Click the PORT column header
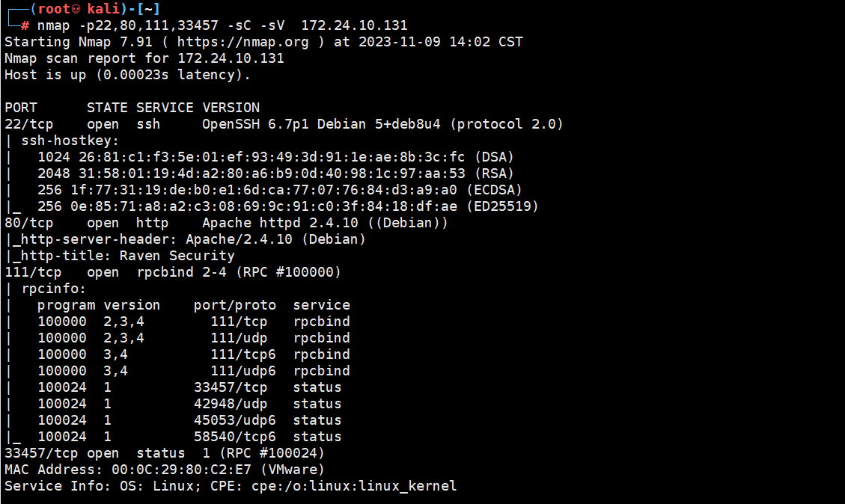Viewport: 845px width, 504px height. 21,108
